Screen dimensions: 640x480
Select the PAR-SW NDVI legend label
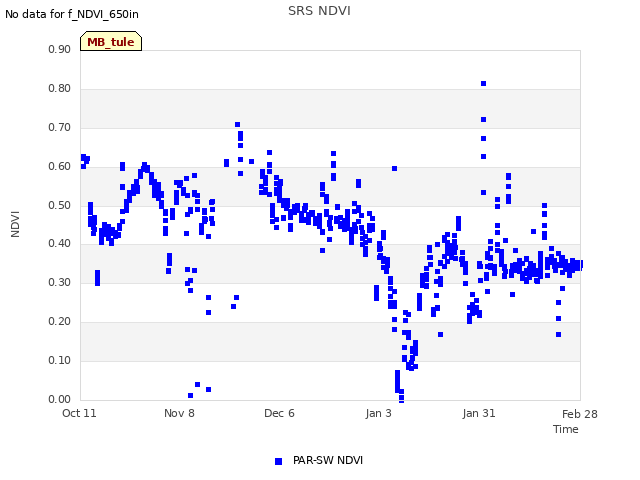coord(328,460)
